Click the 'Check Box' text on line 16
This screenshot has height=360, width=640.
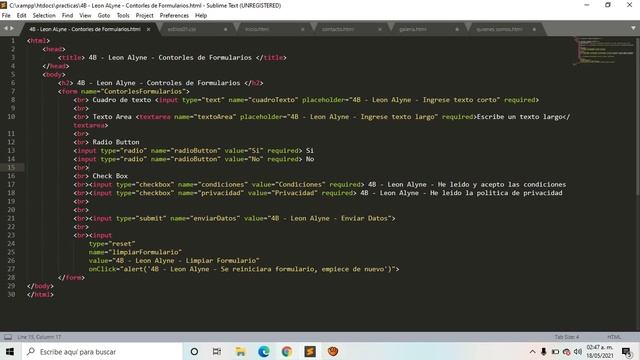[110, 176]
